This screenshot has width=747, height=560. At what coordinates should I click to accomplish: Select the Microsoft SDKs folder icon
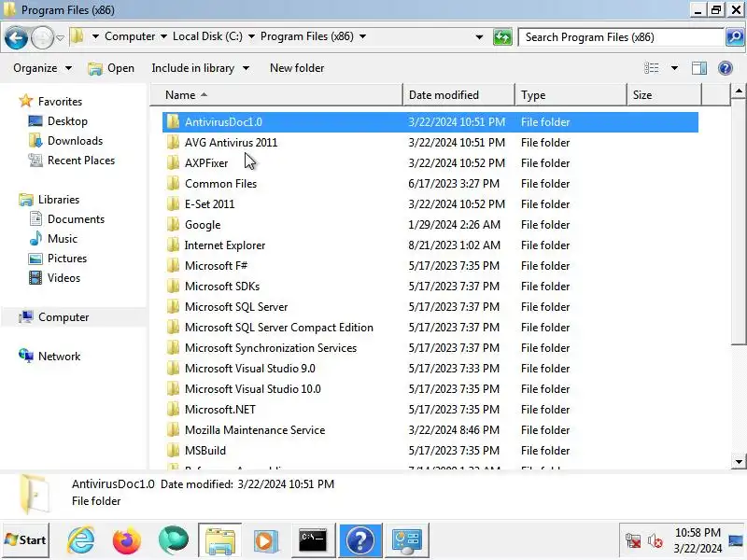[173, 287]
